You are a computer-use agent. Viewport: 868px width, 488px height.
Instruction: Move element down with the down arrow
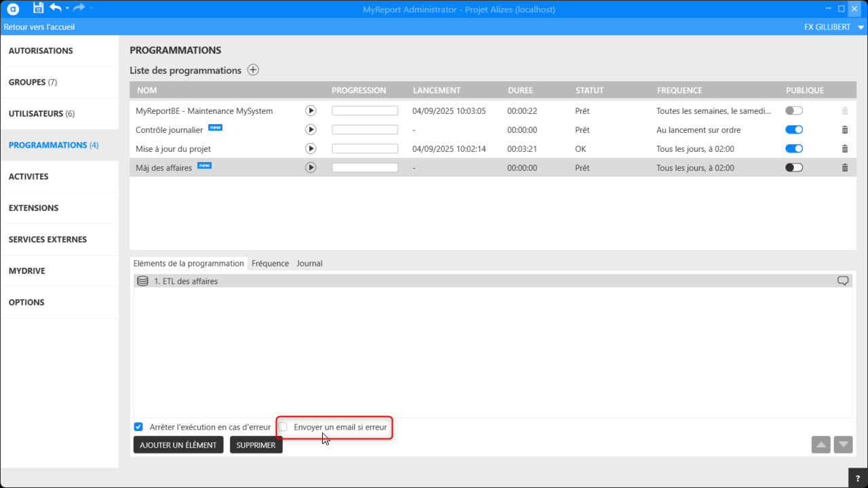(843, 445)
